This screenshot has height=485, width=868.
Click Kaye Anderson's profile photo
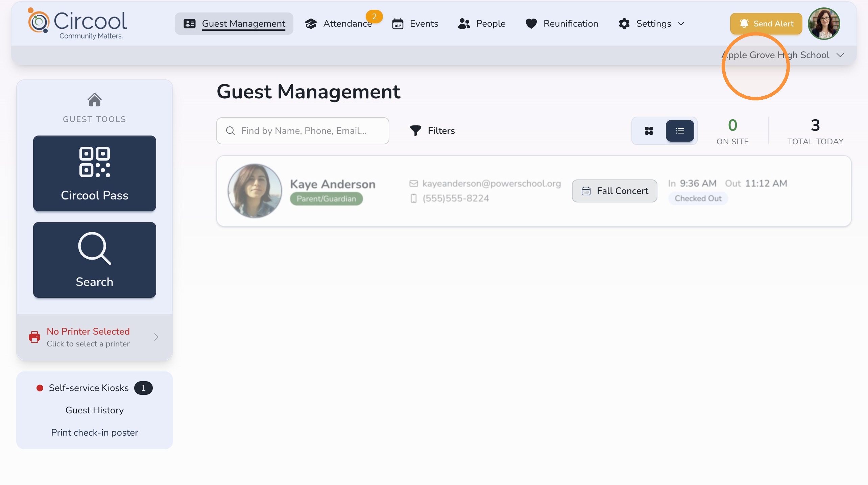click(255, 191)
